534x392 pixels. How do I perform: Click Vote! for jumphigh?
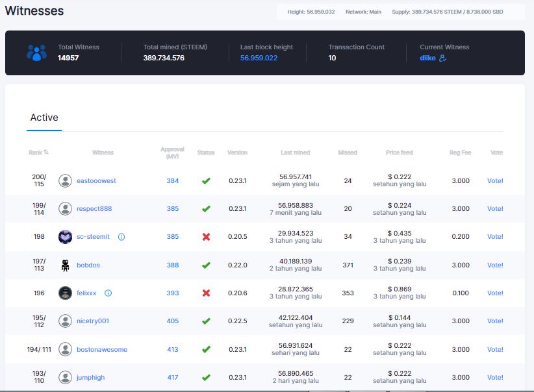click(x=495, y=377)
